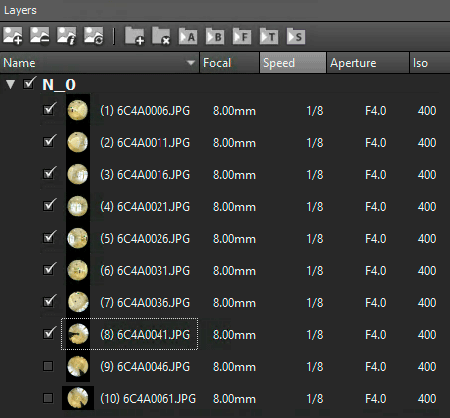Collapse the N_0 layer group
The height and width of the screenshot is (418, 450).
(10, 84)
